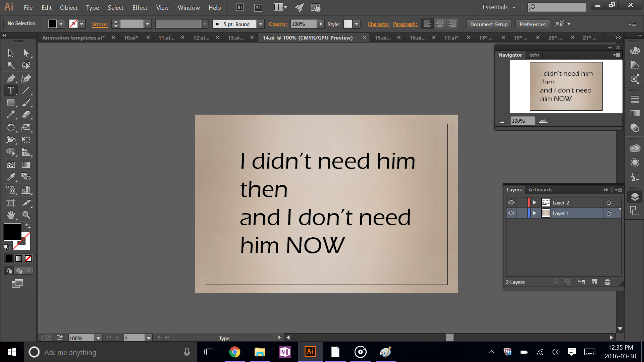
Task: Select the Zoom tool
Action: (26, 215)
